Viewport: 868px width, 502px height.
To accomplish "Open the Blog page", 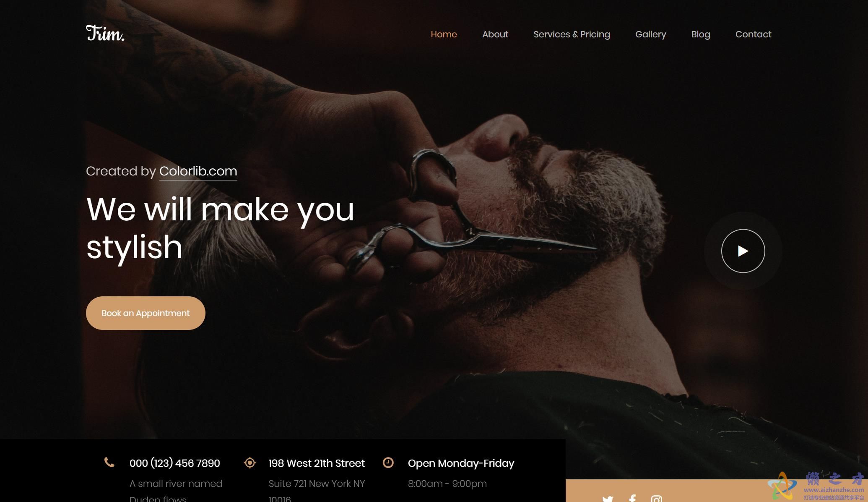I will (x=701, y=34).
